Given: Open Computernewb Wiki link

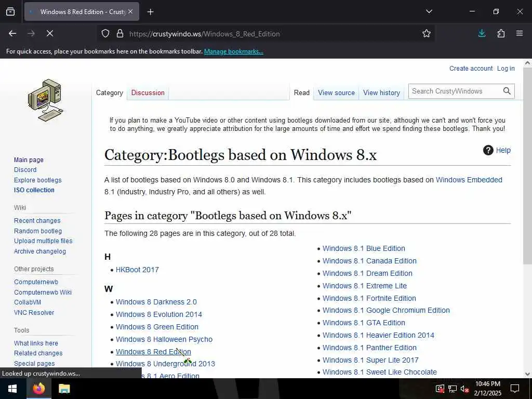Looking at the screenshot, I should [x=43, y=292].
